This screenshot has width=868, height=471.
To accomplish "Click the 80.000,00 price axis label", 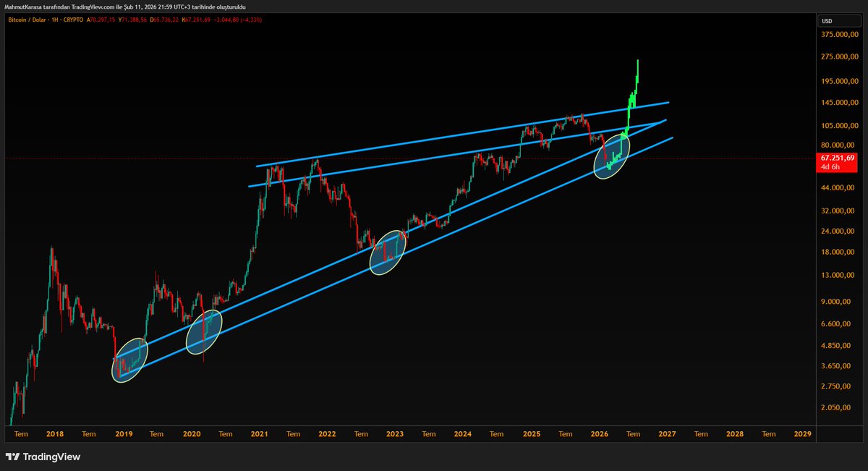I will (x=839, y=144).
